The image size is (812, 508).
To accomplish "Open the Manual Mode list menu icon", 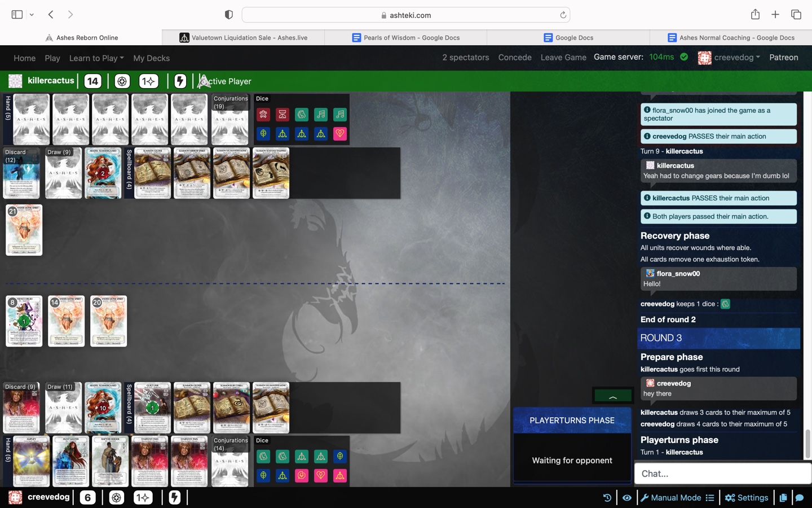I will coord(710,498).
